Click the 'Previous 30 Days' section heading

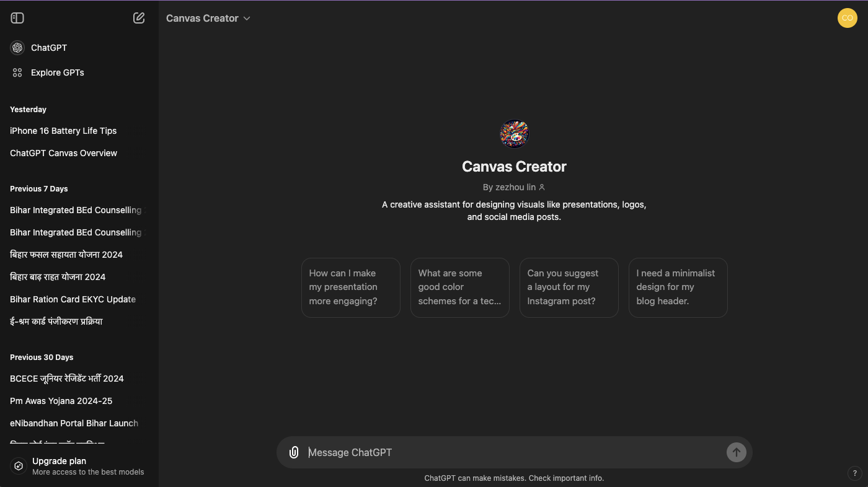coord(42,358)
